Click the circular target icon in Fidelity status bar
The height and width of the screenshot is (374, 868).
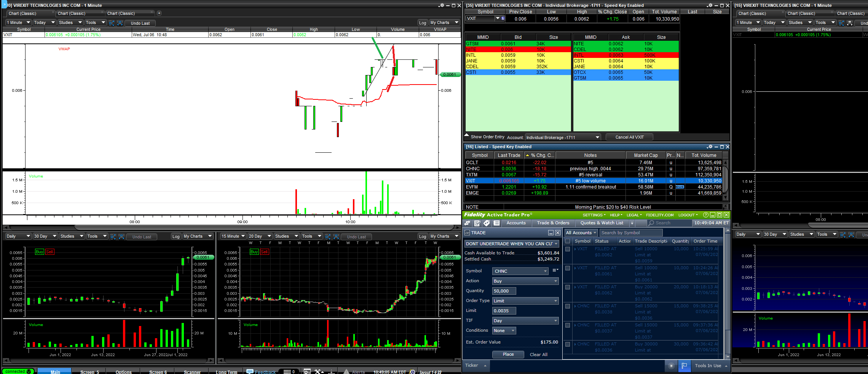671,366
